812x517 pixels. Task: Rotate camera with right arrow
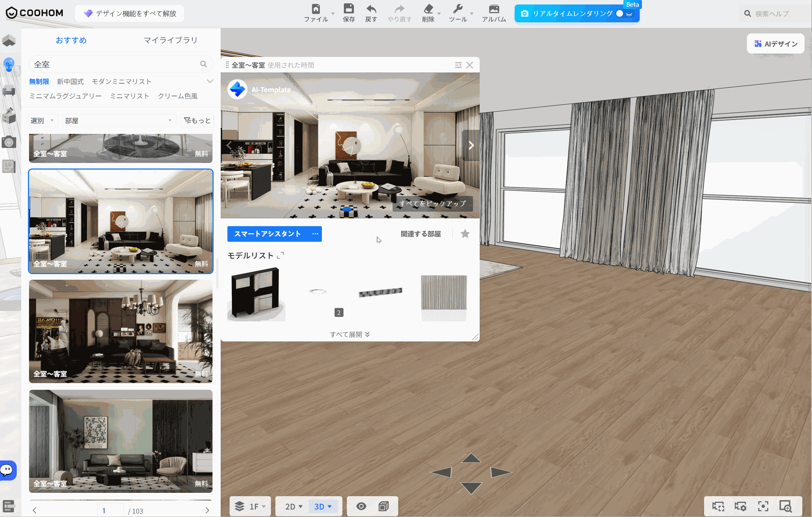pos(501,472)
